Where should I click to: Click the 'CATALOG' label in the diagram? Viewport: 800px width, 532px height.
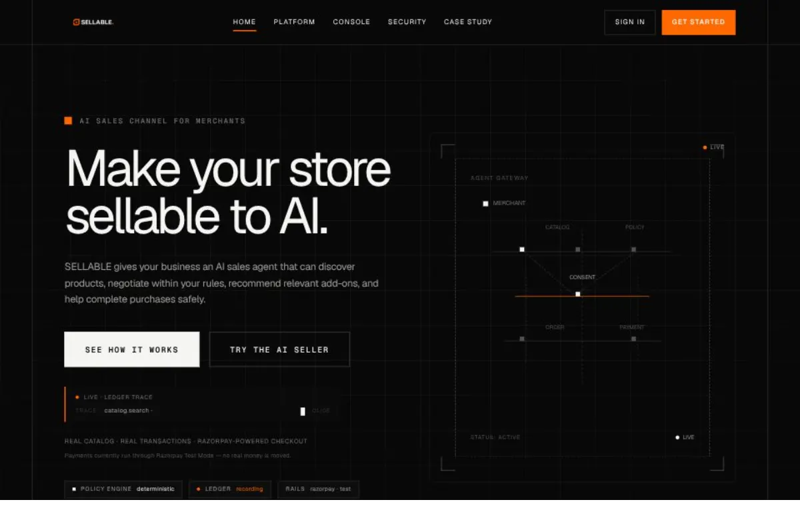click(x=557, y=227)
